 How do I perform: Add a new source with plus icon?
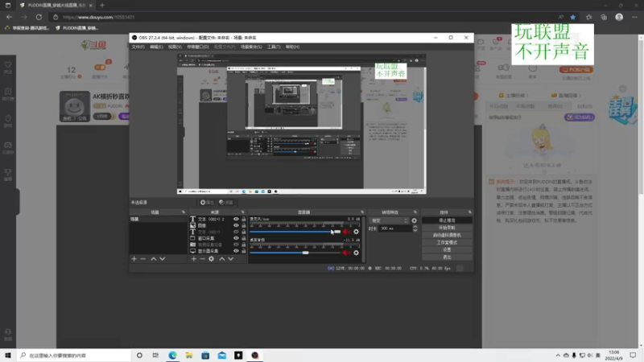tap(193, 259)
